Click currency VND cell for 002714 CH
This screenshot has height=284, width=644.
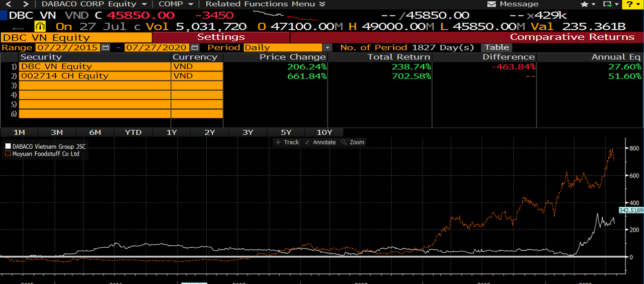point(197,76)
